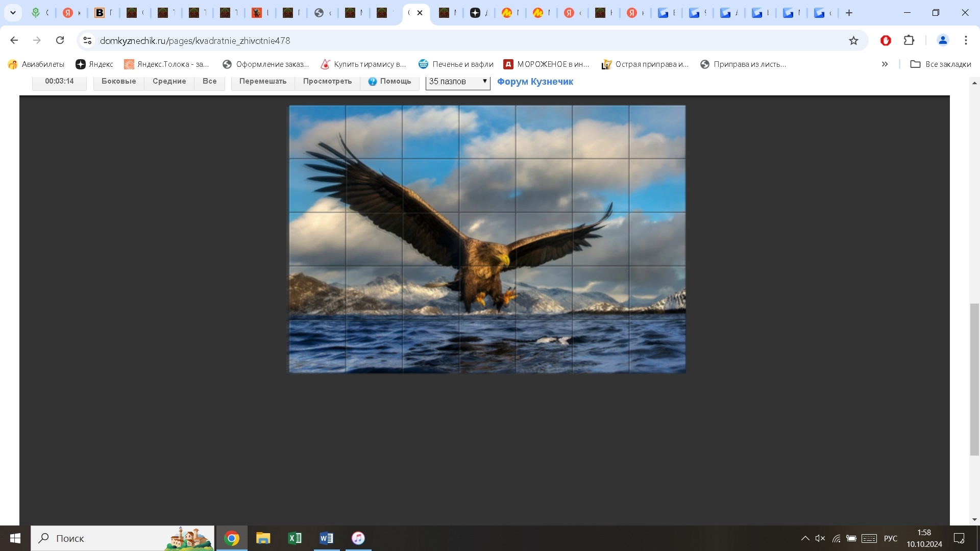Open the red shield extension icon

[x=886, y=40]
